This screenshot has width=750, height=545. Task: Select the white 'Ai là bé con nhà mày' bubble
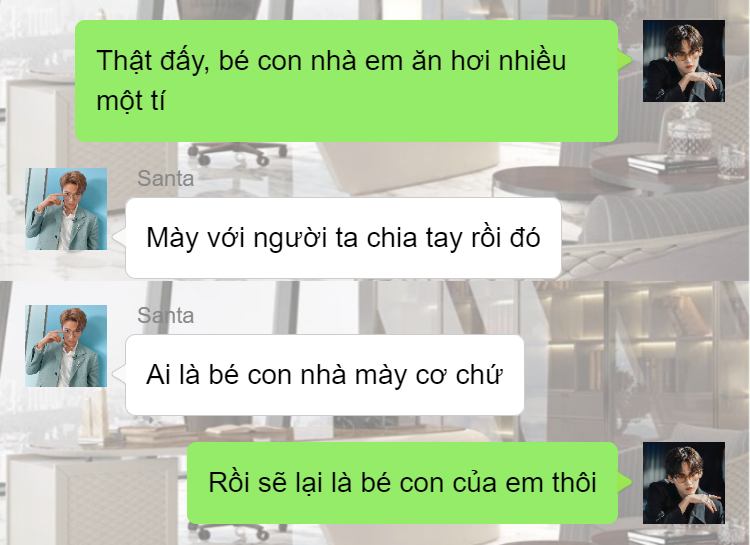tap(325, 375)
